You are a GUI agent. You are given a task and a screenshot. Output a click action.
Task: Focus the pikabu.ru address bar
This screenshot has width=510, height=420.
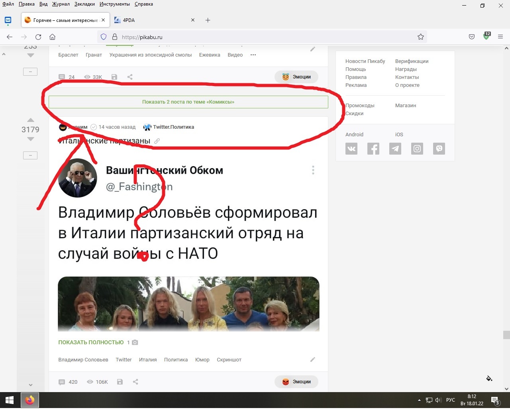tap(262, 37)
